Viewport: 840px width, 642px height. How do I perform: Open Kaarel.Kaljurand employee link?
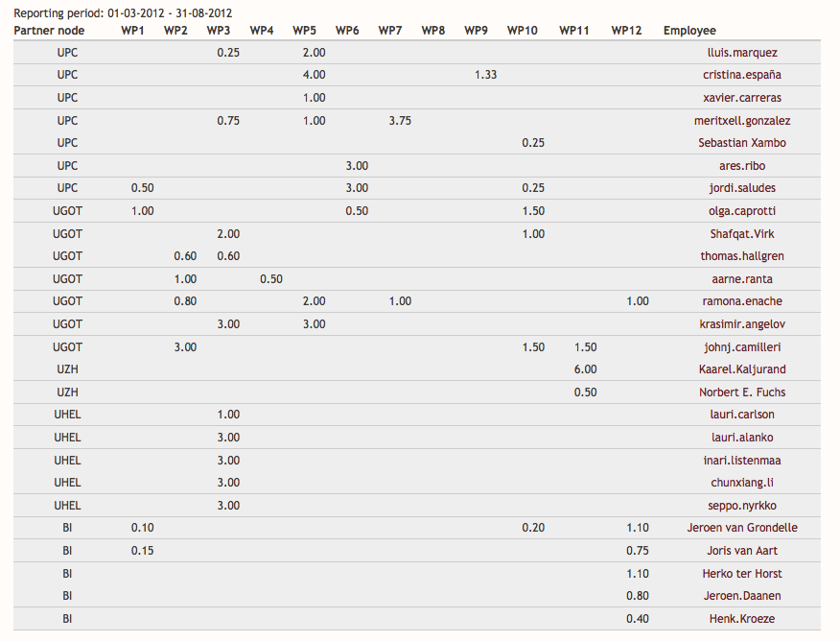[x=742, y=369]
